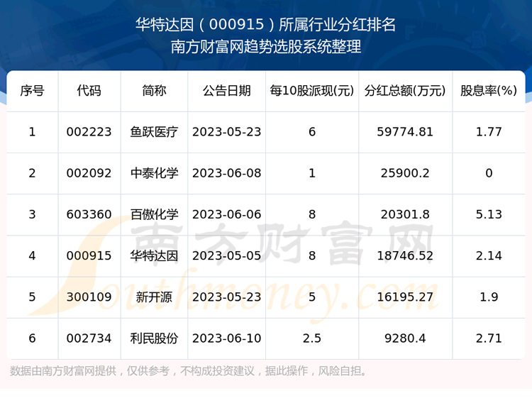Click the 分红总额(万元) column header
532x403 pixels.
(405, 91)
